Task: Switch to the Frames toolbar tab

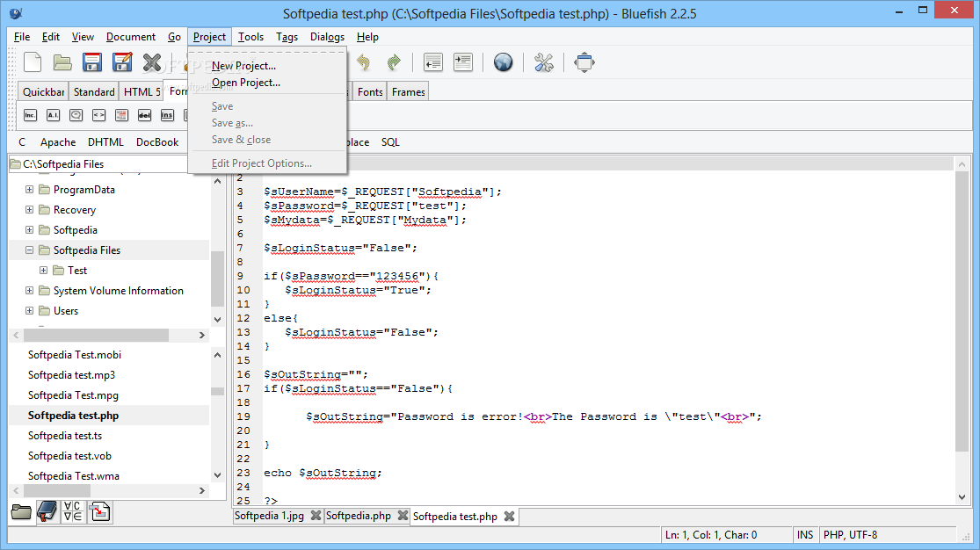Action: coord(408,92)
